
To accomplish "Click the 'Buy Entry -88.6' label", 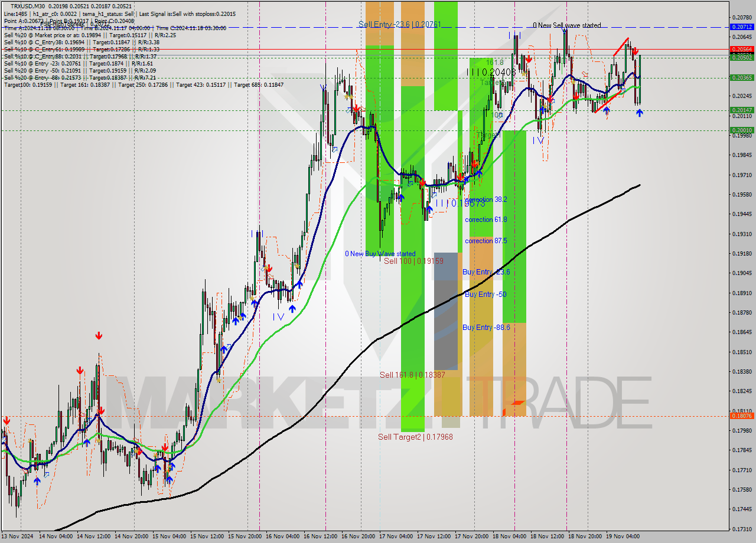I will coord(486,327).
